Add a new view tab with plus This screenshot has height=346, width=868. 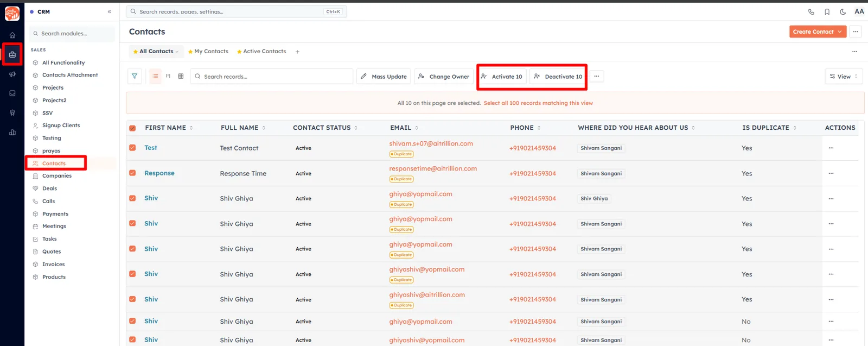[x=297, y=52]
